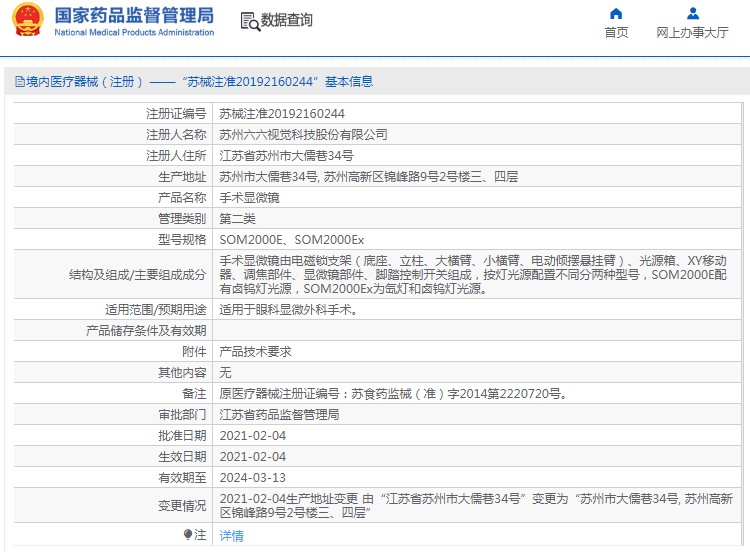Open the 数据查询 search icon

pos(250,22)
